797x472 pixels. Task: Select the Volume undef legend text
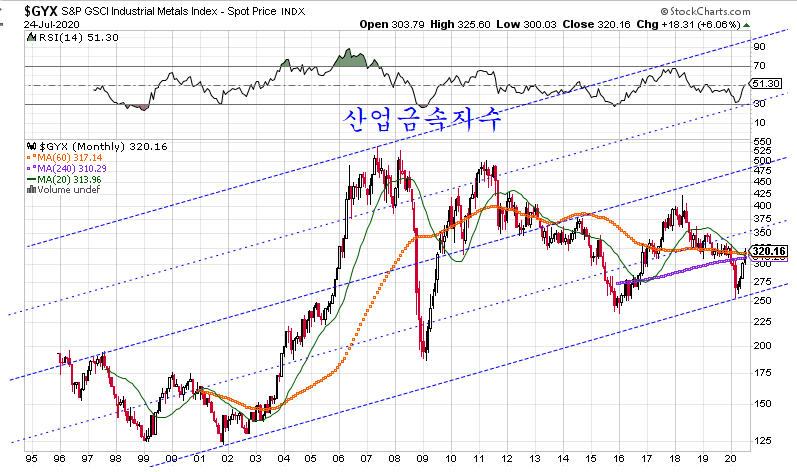pyautogui.click(x=68, y=190)
